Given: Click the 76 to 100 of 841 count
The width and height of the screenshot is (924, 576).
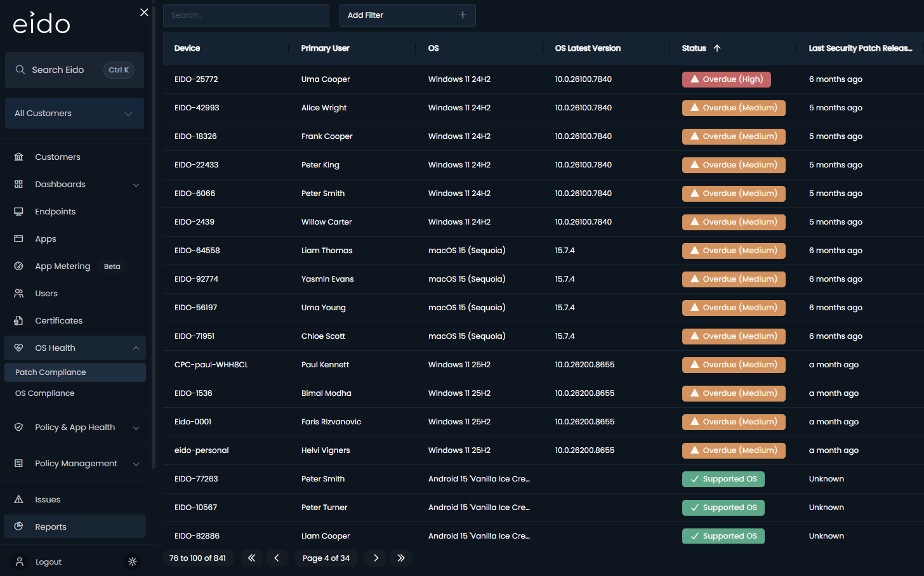Looking at the screenshot, I should (x=197, y=558).
